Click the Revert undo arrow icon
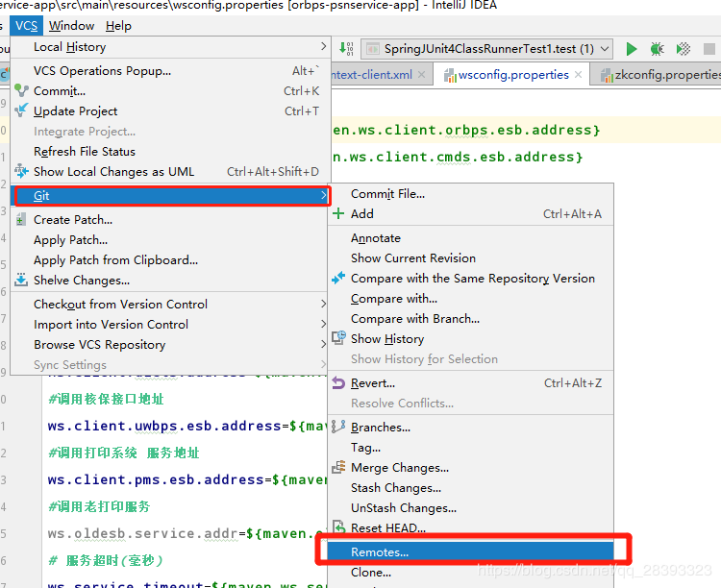 (x=337, y=383)
